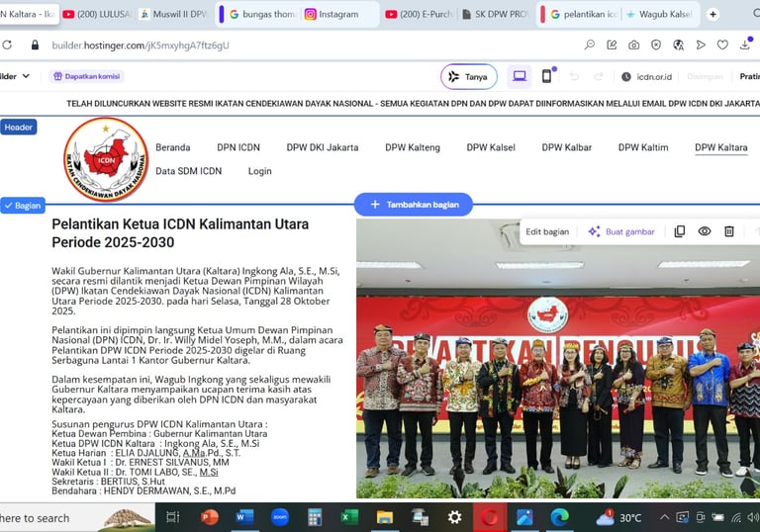Open the DPW Kaltara menu item
Viewport: 760px width, 532px height.
click(720, 147)
